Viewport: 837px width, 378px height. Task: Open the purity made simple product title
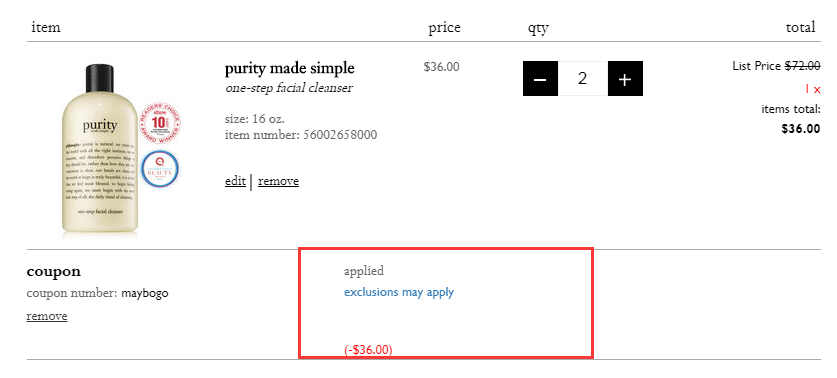pyautogui.click(x=290, y=68)
